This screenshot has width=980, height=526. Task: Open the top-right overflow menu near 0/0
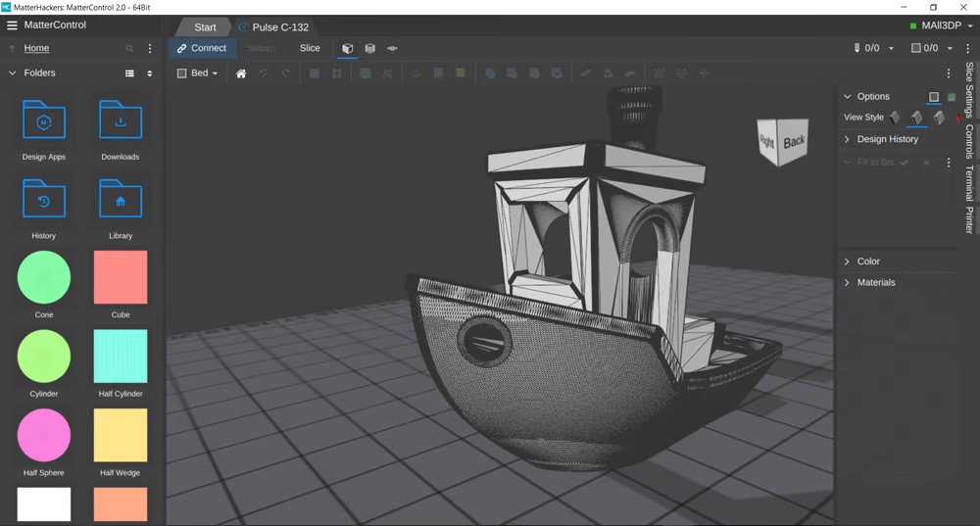[x=967, y=48]
